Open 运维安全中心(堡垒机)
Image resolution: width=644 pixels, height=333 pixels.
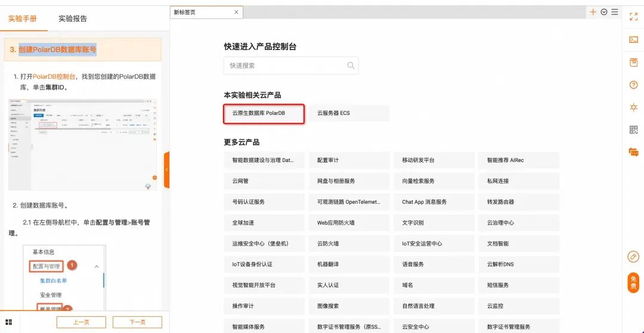point(264,244)
